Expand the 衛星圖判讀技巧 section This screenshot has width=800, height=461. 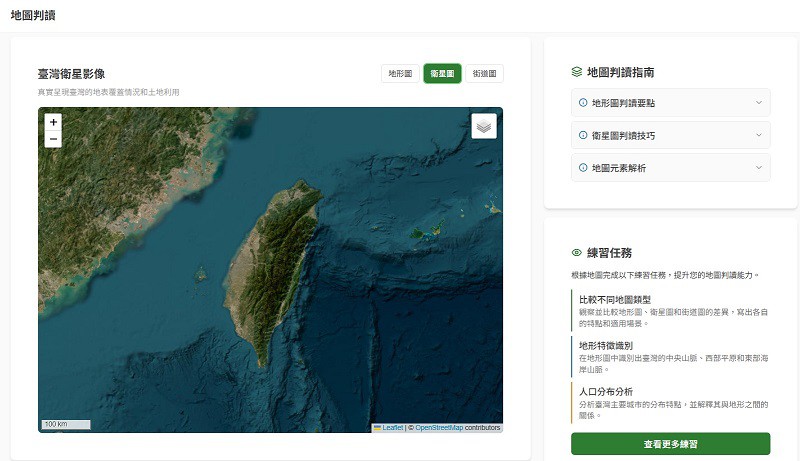[x=670, y=135]
